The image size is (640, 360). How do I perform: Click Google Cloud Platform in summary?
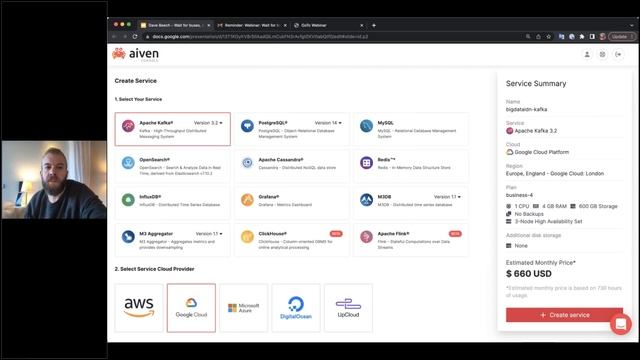[x=538, y=152]
